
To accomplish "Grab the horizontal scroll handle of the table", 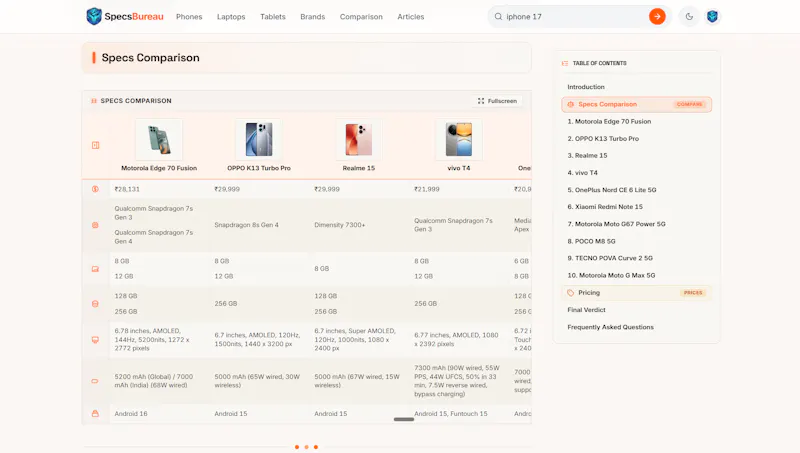I will [x=404, y=419].
